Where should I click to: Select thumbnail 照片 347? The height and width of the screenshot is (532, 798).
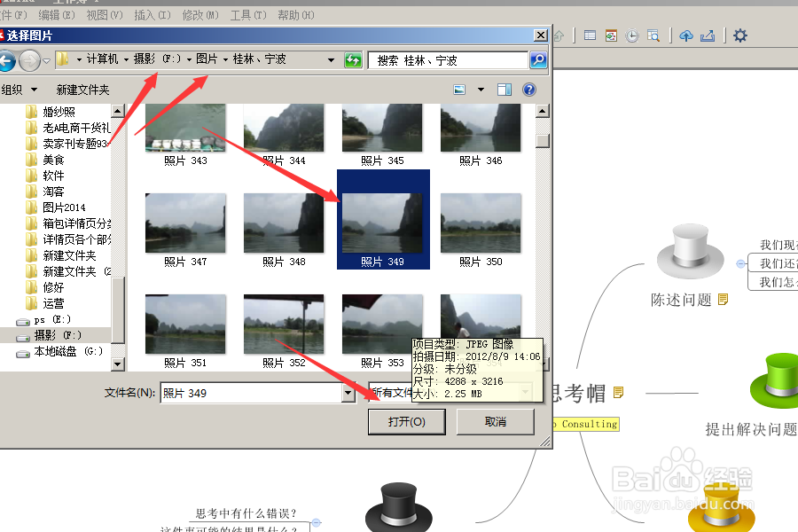[185, 231]
